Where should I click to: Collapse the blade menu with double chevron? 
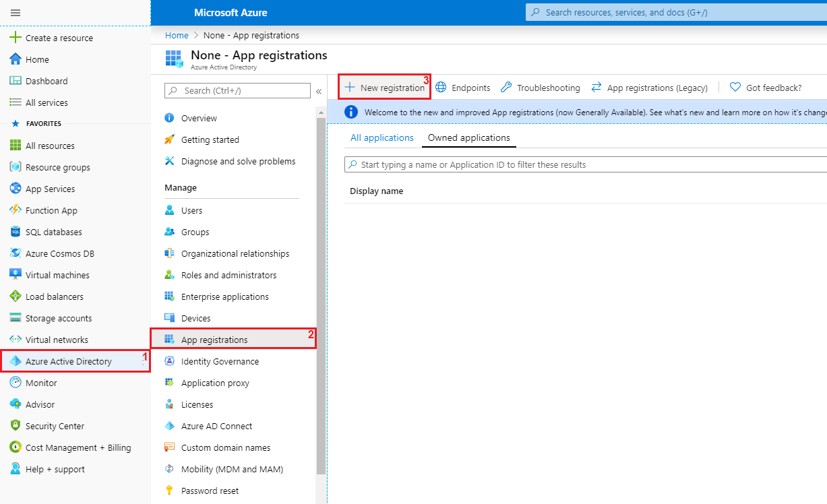coord(319,91)
